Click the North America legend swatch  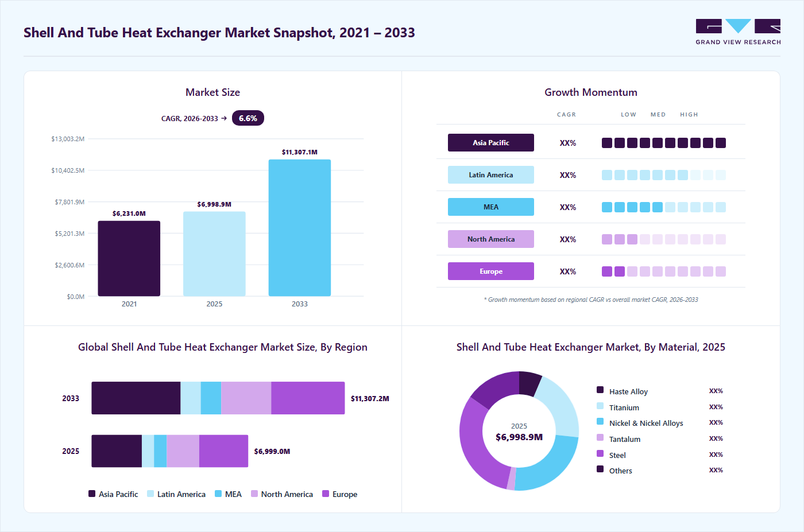[x=254, y=494]
